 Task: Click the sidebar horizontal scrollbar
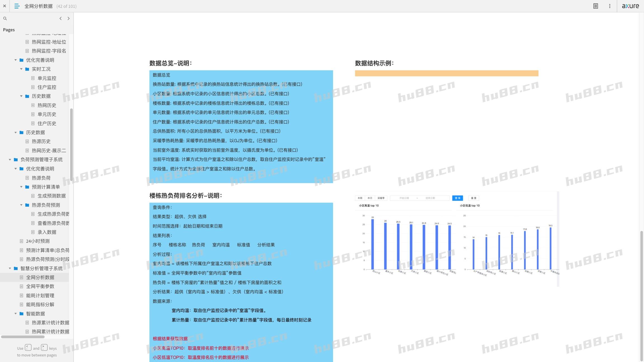pyautogui.click(x=22, y=337)
